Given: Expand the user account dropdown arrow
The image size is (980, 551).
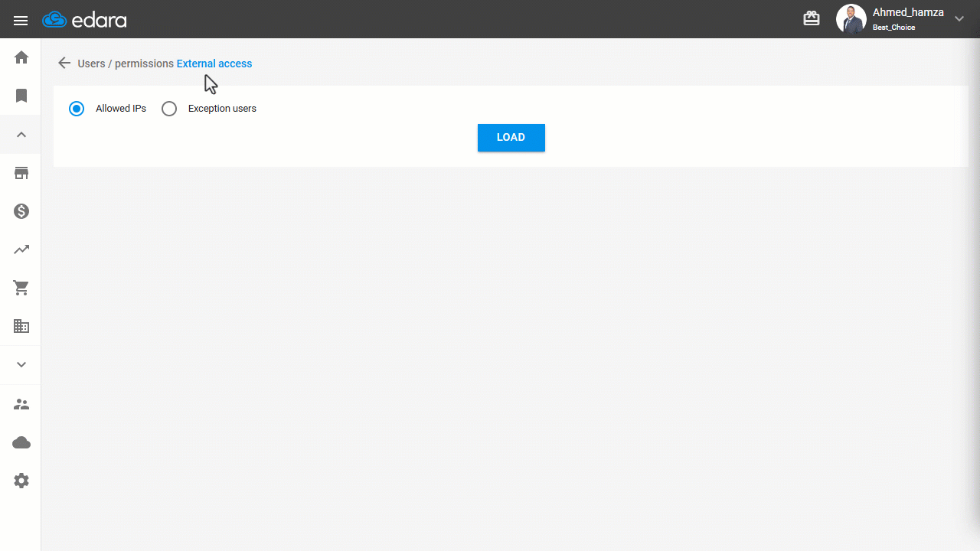Looking at the screenshot, I should tap(959, 19).
